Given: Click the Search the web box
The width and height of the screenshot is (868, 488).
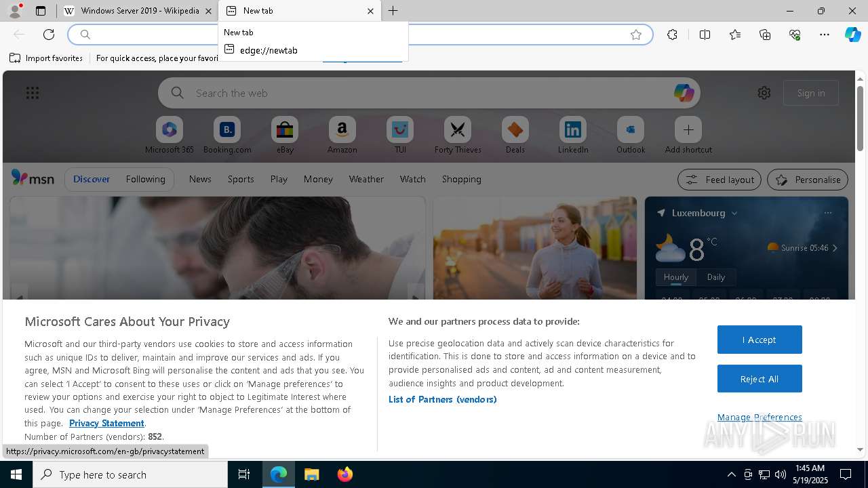Looking at the screenshot, I should point(429,93).
